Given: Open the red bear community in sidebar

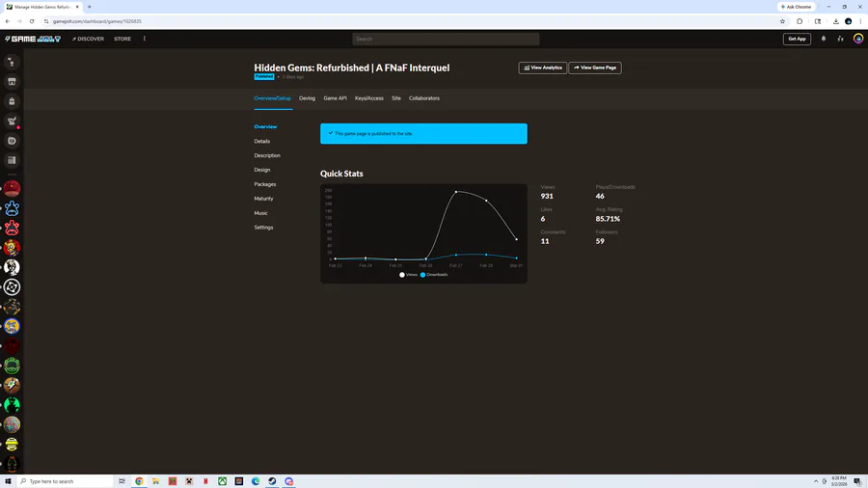Looking at the screenshot, I should (12, 228).
